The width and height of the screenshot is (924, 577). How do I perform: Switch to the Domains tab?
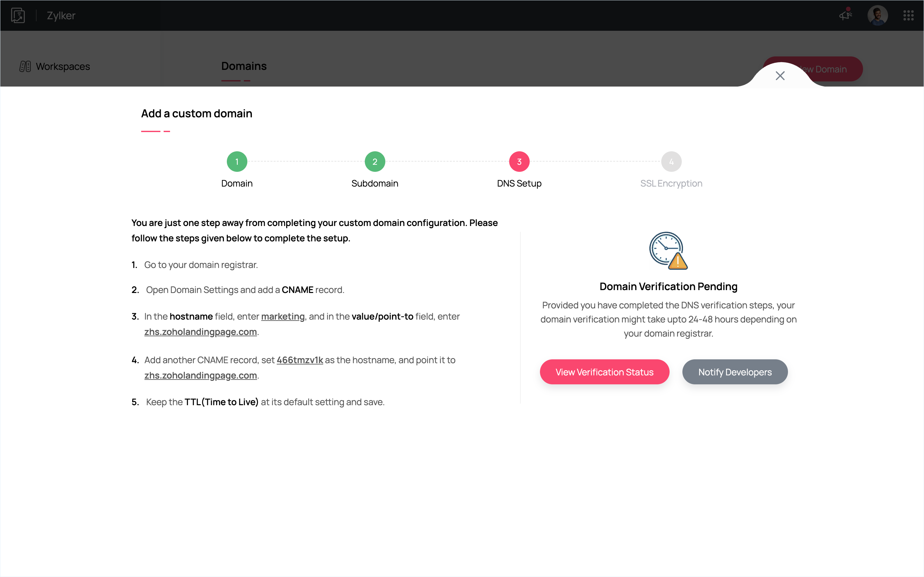coord(244,66)
